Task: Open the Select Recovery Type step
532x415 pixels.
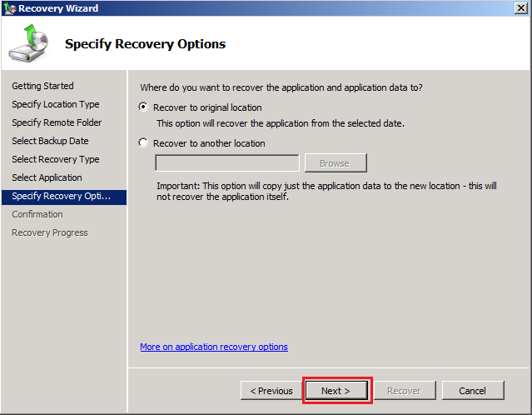Action: pyautogui.click(x=55, y=159)
